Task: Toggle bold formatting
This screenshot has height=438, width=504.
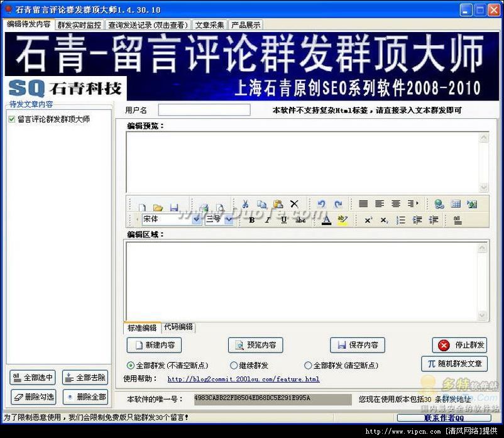Action: [251, 220]
